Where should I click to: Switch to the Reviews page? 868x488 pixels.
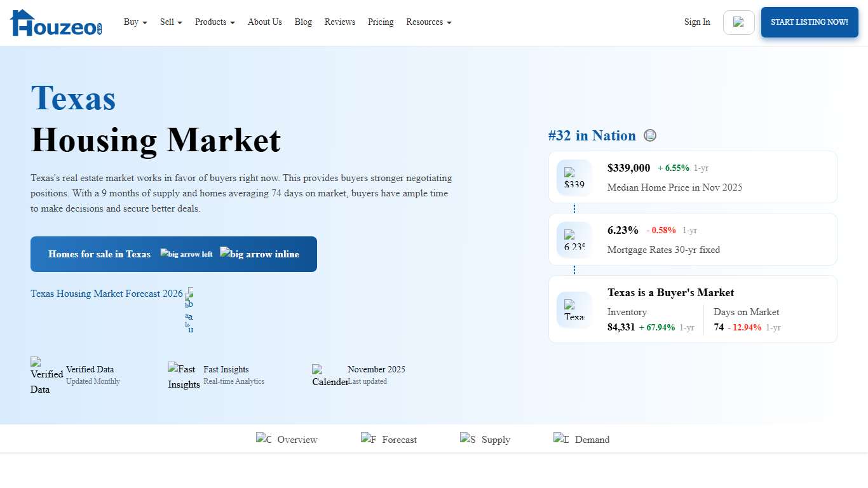[x=340, y=22]
